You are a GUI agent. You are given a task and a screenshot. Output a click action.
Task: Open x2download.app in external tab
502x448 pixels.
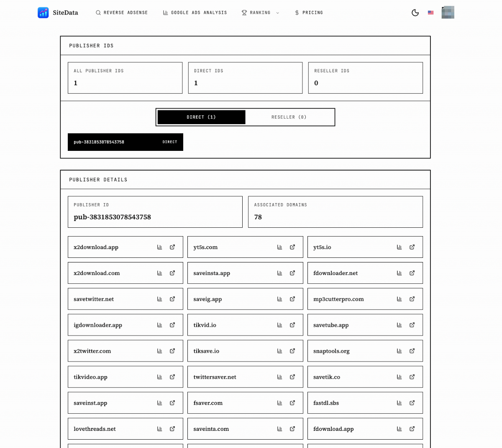(x=172, y=247)
